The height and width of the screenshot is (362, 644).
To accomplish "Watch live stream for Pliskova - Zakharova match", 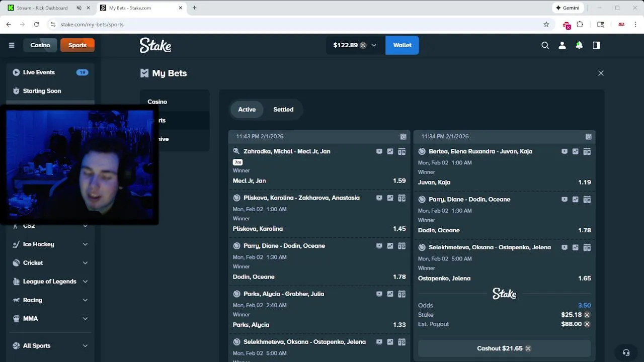I will click(x=379, y=198).
